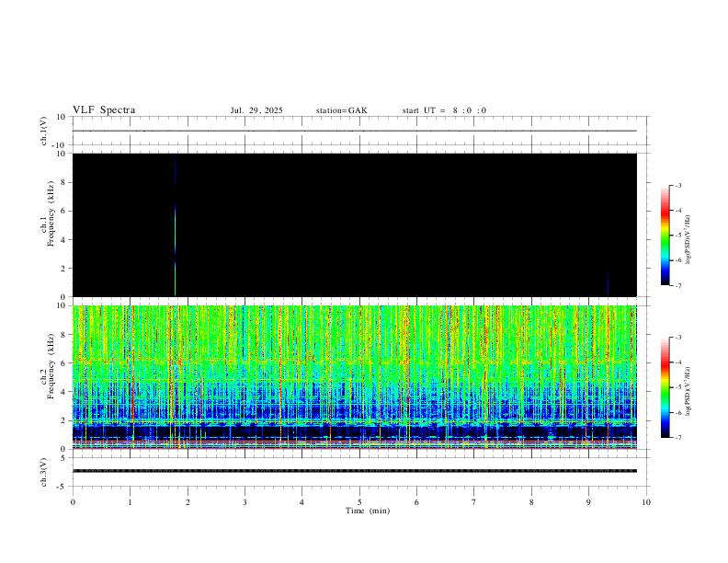Click time axis tick label "2"
The width and height of the screenshot is (728, 563).
tap(188, 502)
